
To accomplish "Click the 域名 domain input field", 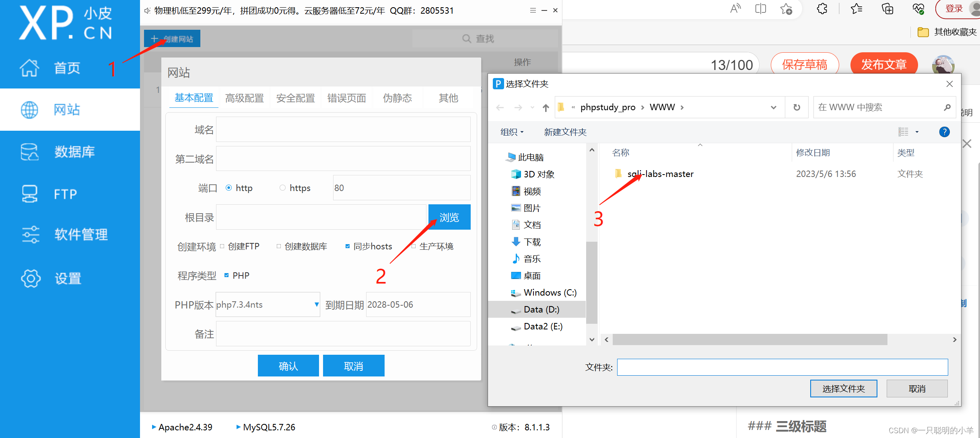I will [x=343, y=130].
